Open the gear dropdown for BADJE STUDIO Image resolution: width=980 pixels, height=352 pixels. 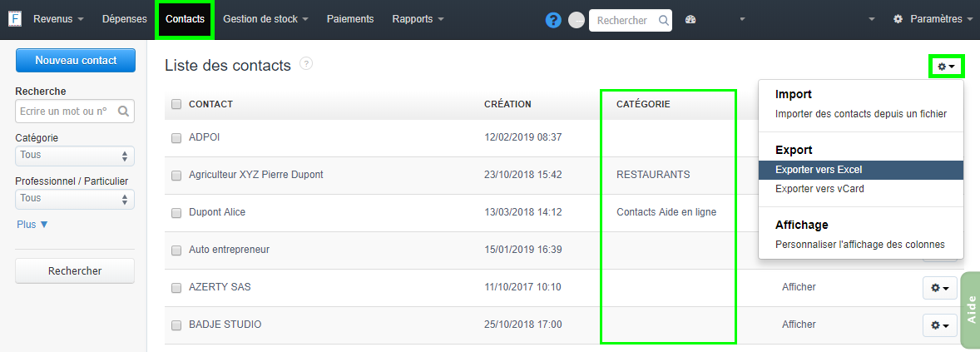coord(940,325)
